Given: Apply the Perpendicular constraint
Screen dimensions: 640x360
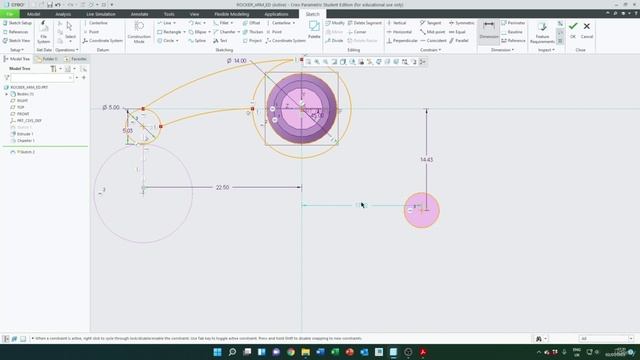Looking at the screenshot, I should tap(402, 41).
